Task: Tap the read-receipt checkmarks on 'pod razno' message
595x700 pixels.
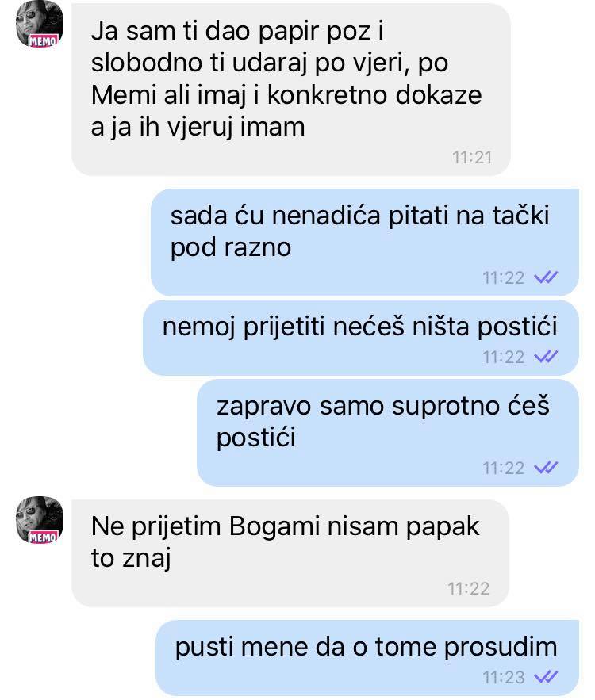Action: click(x=546, y=277)
